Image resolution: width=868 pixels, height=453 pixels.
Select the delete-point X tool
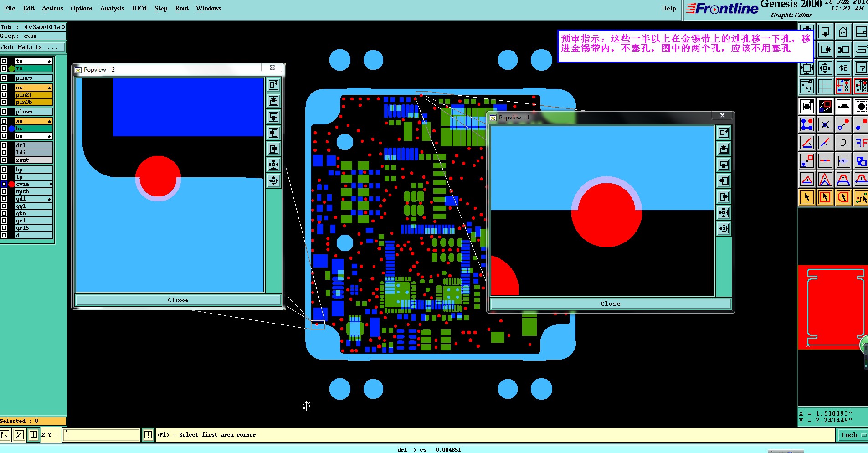825,124
